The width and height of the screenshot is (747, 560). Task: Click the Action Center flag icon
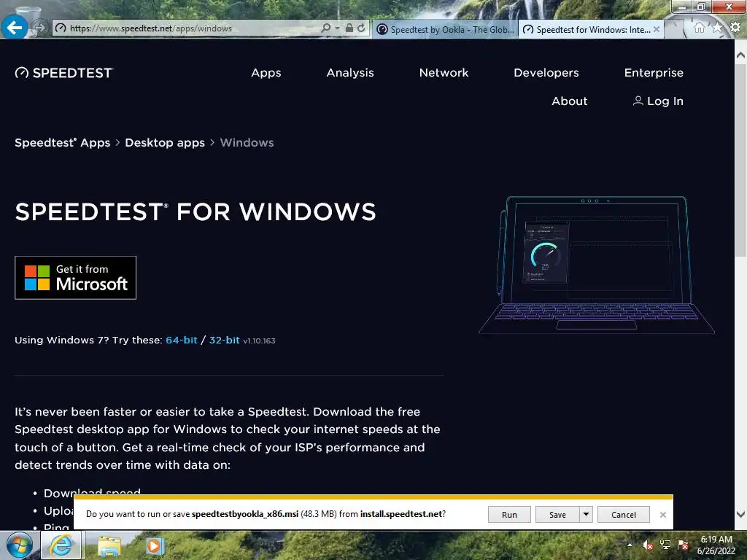pos(683,545)
